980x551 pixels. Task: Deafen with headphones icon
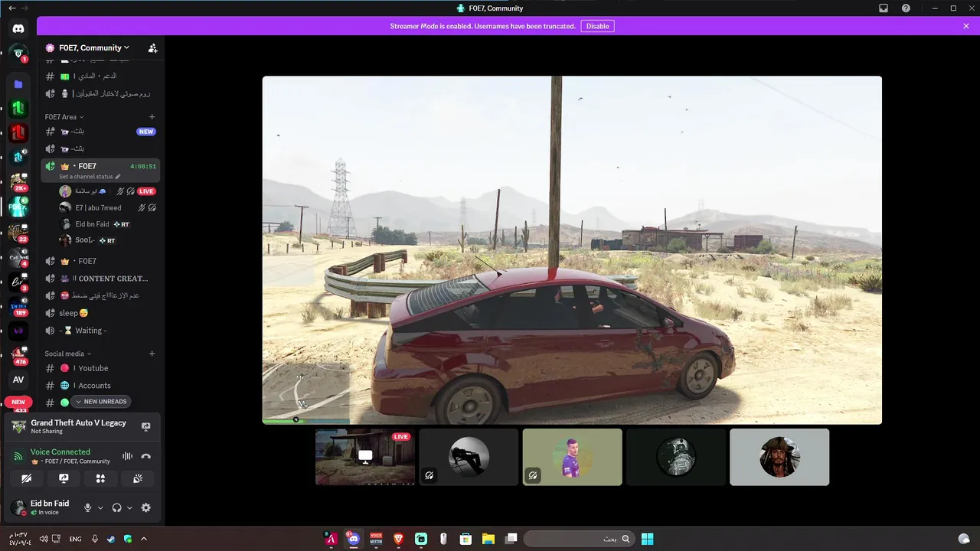point(117,507)
